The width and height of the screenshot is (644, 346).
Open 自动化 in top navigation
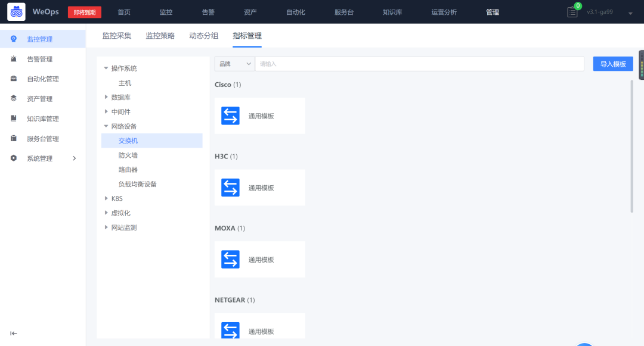tap(296, 13)
